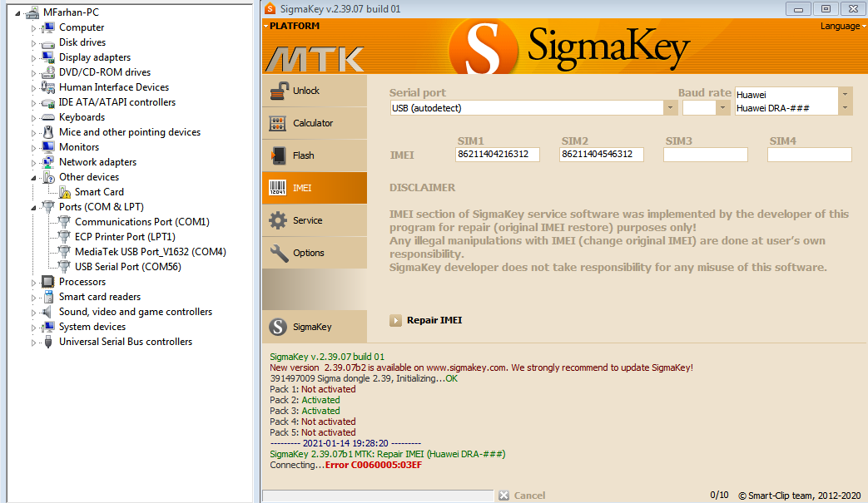Select MediaTek USB Port_V1632 (COM4)
The width and height of the screenshot is (868, 503).
pos(151,252)
